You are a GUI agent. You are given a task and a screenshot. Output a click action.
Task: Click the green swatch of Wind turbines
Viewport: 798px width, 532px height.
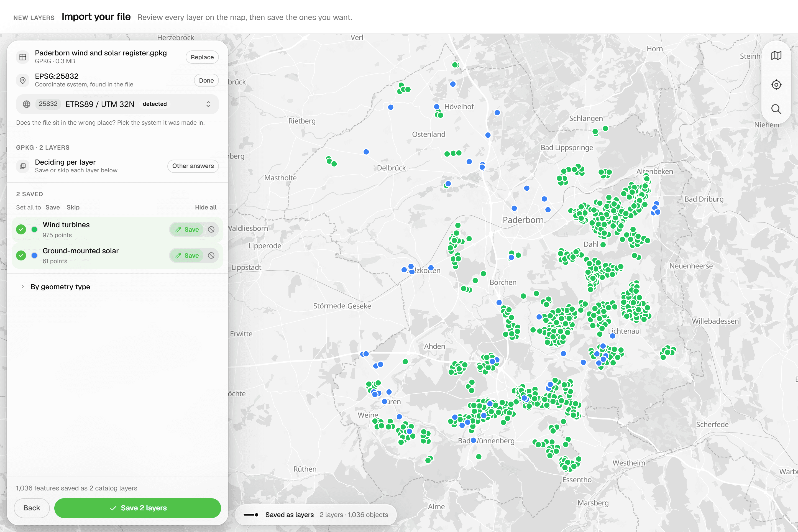click(x=34, y=230)
